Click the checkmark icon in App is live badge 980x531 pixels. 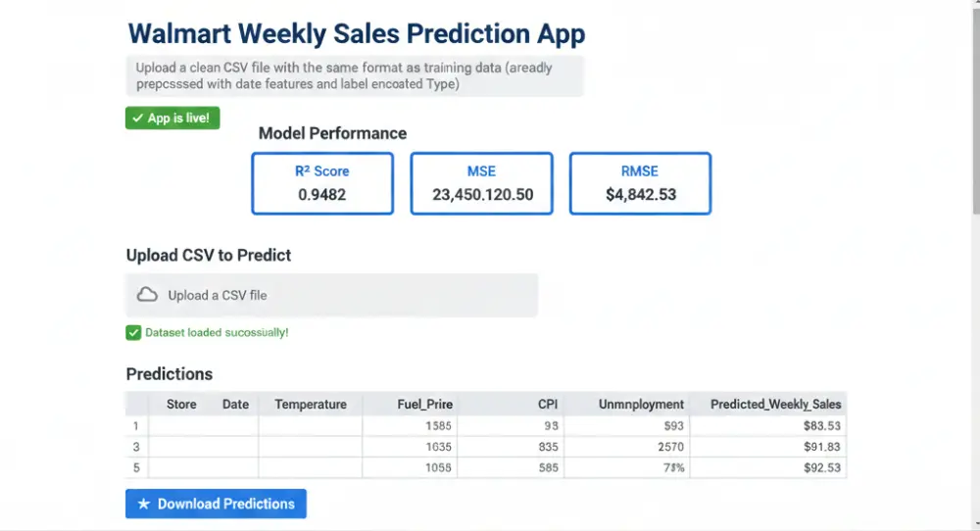point(137,119)
